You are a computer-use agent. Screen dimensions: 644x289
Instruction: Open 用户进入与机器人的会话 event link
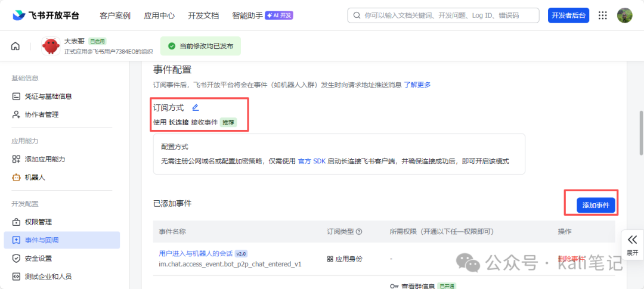(x=196, y=253)
